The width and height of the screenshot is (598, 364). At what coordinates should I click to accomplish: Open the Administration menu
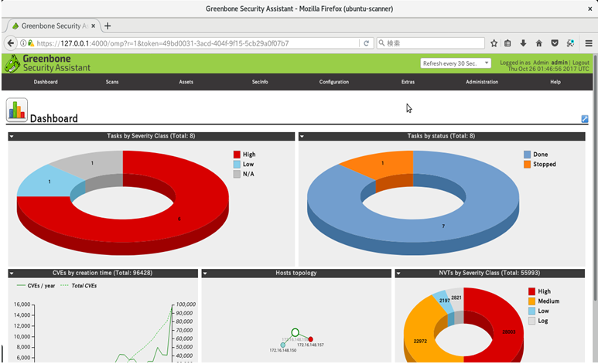pyautogui.click(x=482, y=82)
